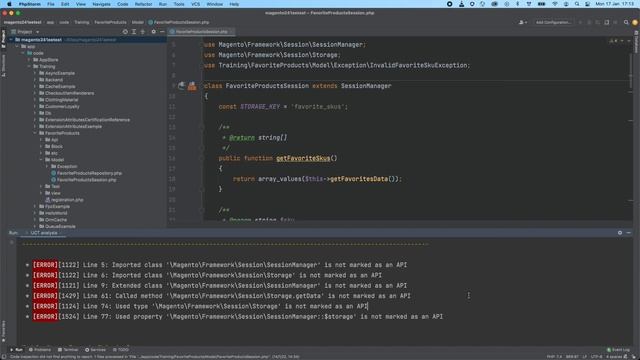
Task: Click the expand all icon in Project panel header
Action: coord(134,31)
